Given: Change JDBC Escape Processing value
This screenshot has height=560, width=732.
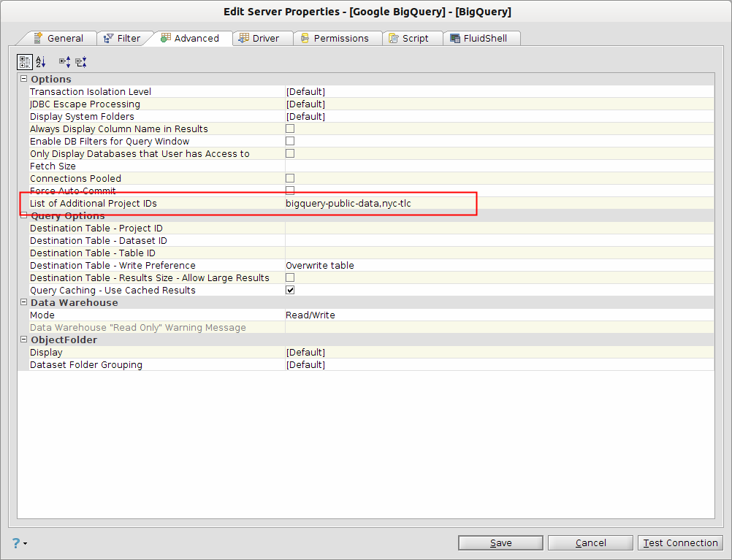Looking at the screenshot, I should pos(500,104).
